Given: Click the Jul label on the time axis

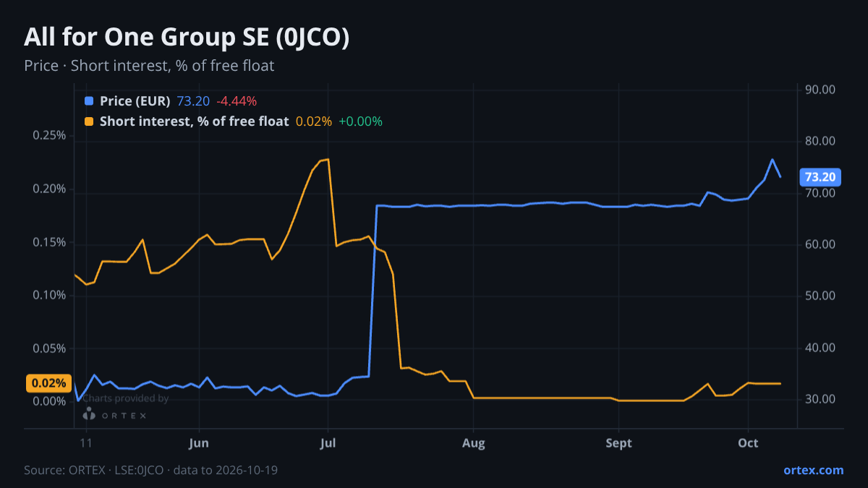Looking at the screenshot, I should pos(328,443).
